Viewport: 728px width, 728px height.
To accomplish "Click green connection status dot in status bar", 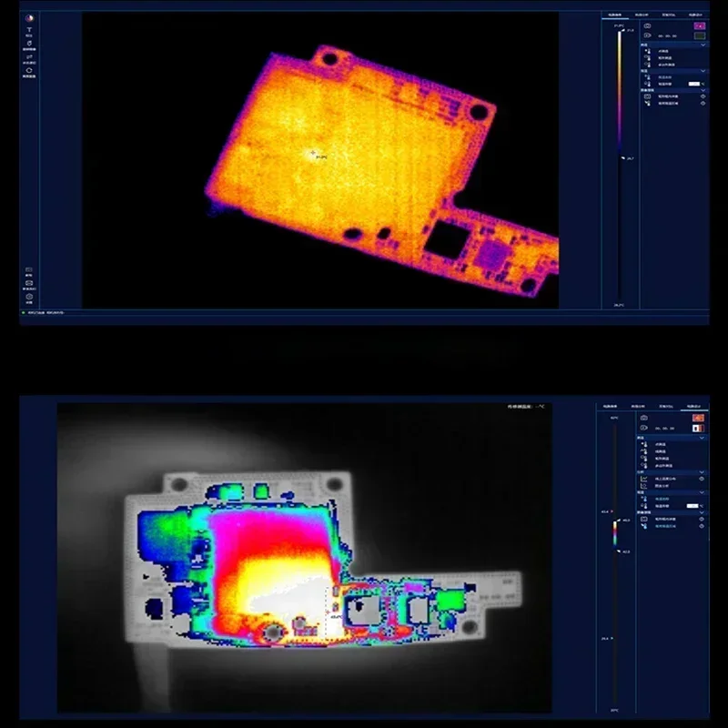I will pyautogui.click(x=24, y=312).
